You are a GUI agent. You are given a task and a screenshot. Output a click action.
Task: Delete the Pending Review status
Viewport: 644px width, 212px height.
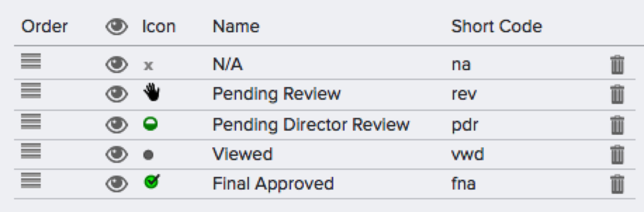(617, 94)
